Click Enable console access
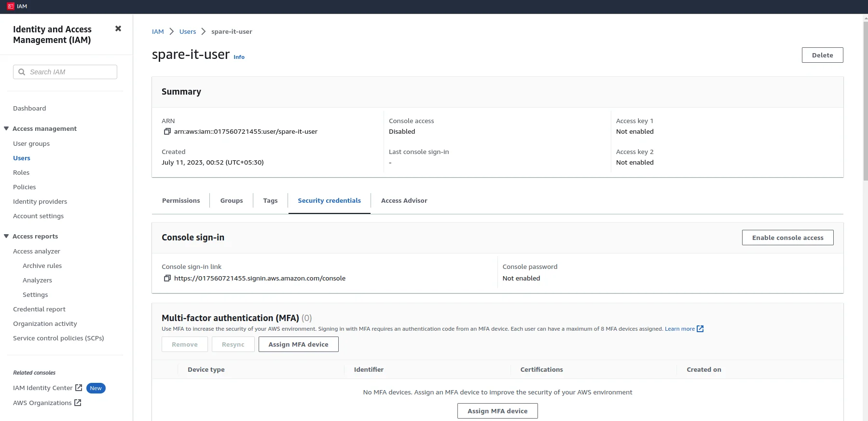 pyautogui.click(x=787, y=238)
